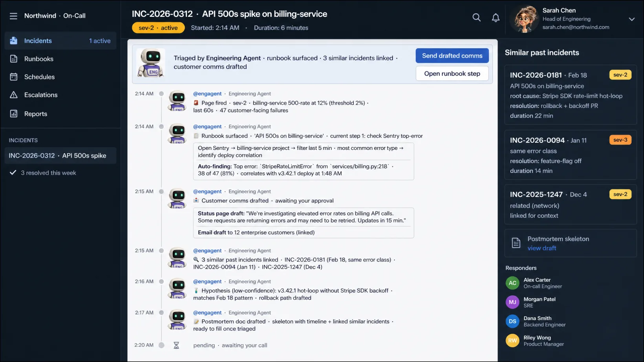Image resolution: width=644 pixels, height=362 pixels.
Task: Click the pending hourglass icon
Action: coord(176,346)
